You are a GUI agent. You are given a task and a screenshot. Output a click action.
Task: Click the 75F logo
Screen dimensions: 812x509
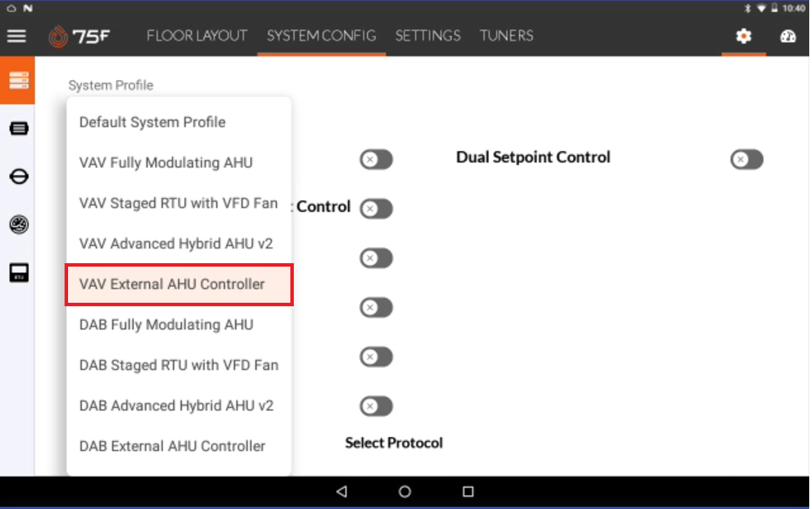pyautogui.click(x=79, y=36)
